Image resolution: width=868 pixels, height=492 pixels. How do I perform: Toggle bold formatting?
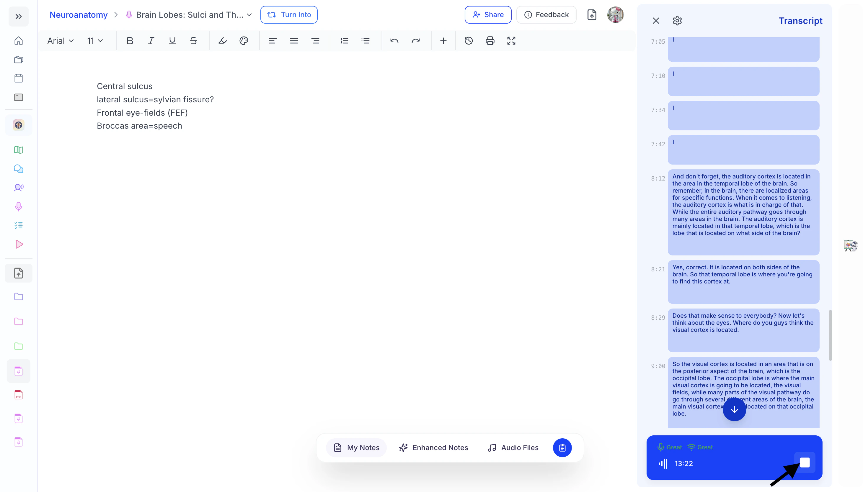pyautogui.click(x=130, y=41)
